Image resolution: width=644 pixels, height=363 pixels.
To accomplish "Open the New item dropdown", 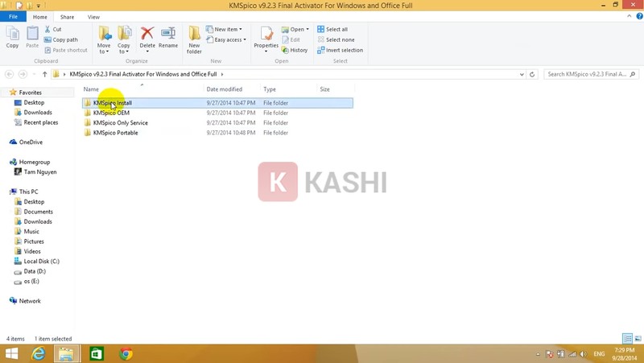I will tap(224, 29).
